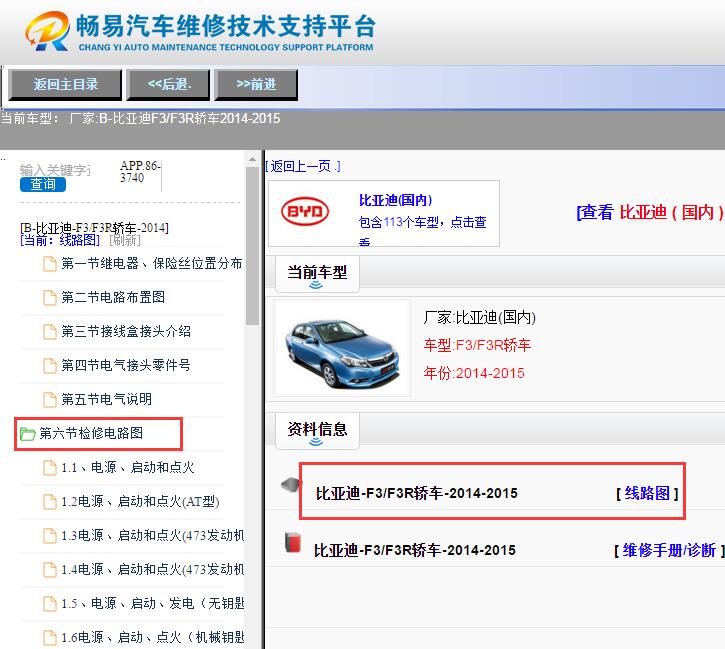Click the gray chip icon beside 线路图 row
The height and width of the screenshot is (649, 725).
[290, 485]
